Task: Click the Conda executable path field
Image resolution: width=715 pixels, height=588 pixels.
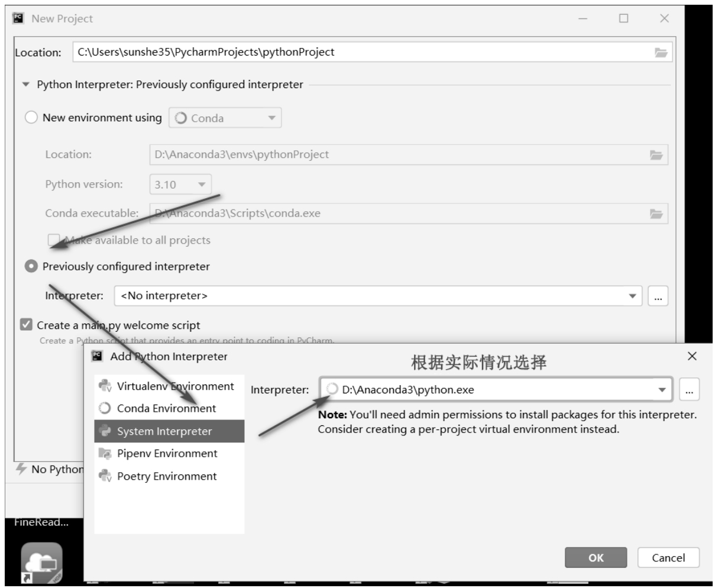Action: [408, 213]
